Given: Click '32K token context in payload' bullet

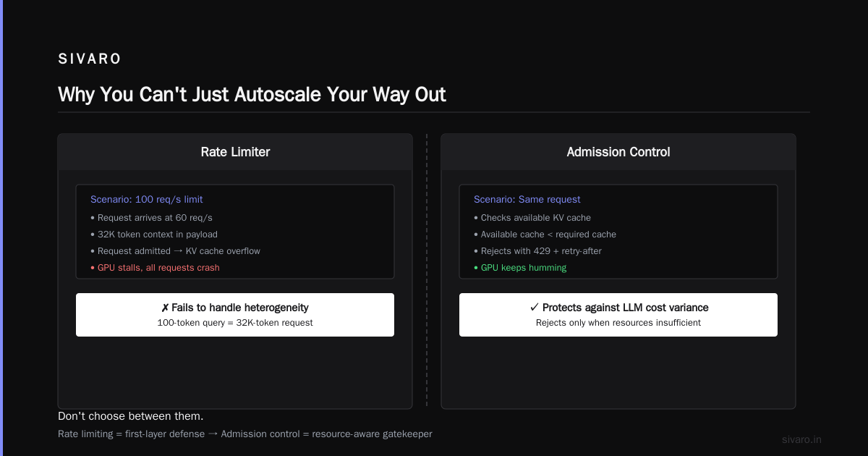Looking at the screenshot, I should pos(154,235).
